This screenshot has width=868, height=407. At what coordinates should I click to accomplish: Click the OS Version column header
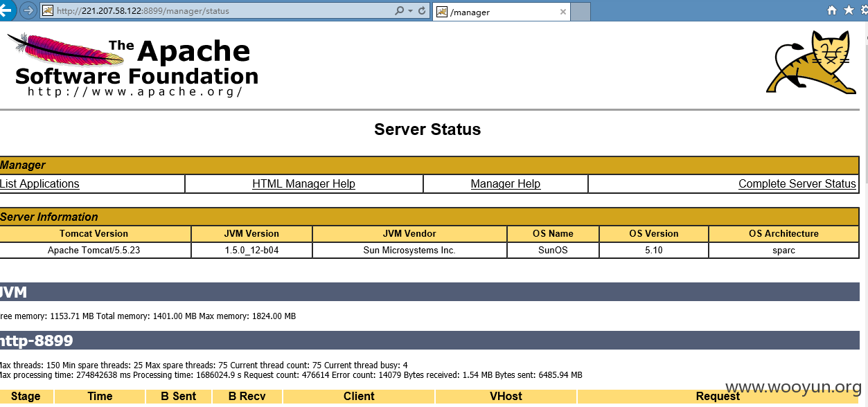(654, 233)
